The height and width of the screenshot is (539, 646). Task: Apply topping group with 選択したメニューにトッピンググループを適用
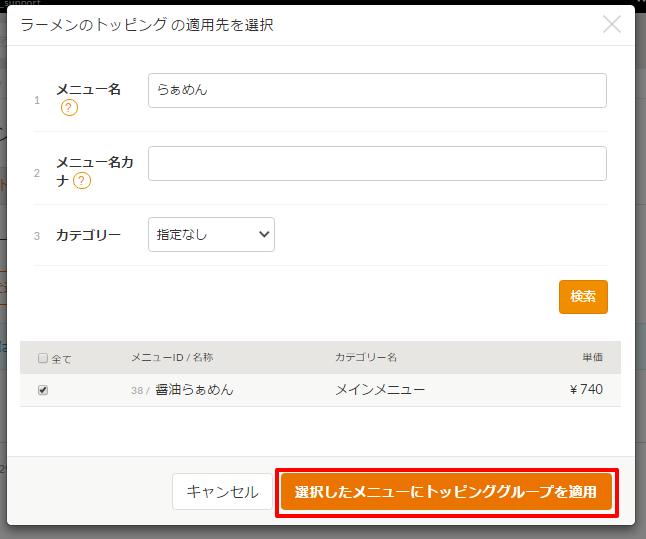(446, 492)
